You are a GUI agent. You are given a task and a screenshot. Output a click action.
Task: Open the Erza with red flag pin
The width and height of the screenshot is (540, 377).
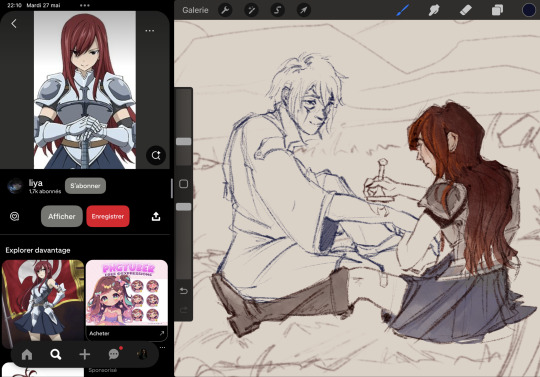pos(43,301)
